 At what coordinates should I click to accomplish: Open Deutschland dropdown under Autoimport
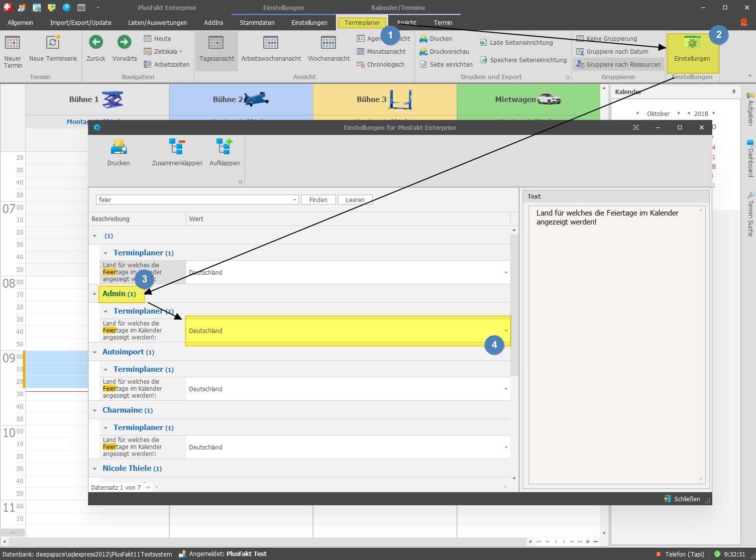[506, 389]
